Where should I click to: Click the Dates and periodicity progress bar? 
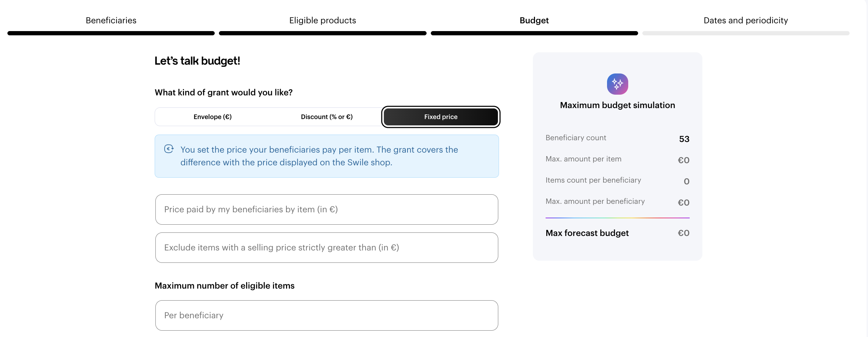[x=745, y=33]
